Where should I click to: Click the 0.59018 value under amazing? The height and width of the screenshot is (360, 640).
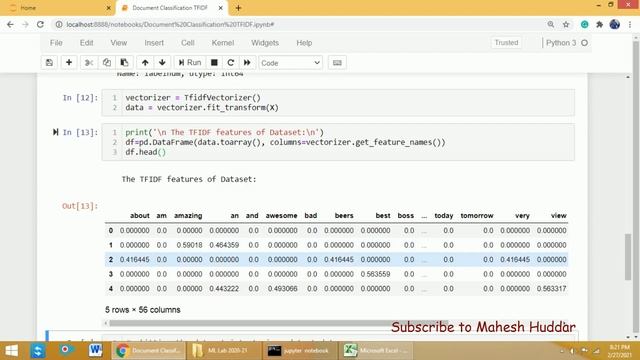(189, 245)
